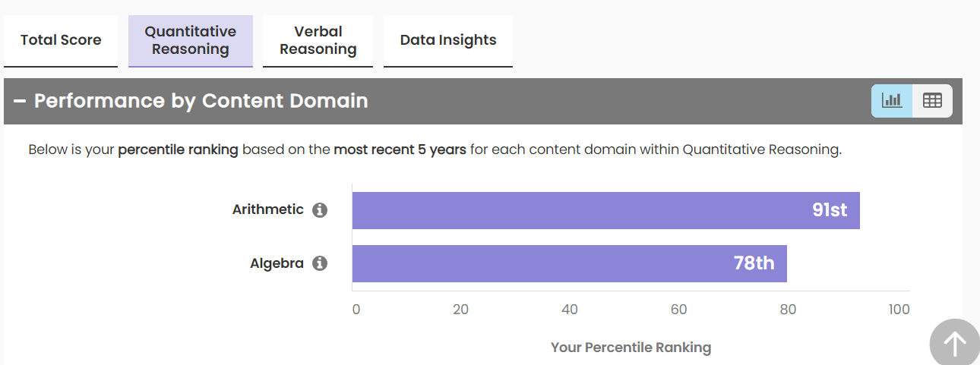Click the scroll-to-top arrow button

tap(954, 344)
